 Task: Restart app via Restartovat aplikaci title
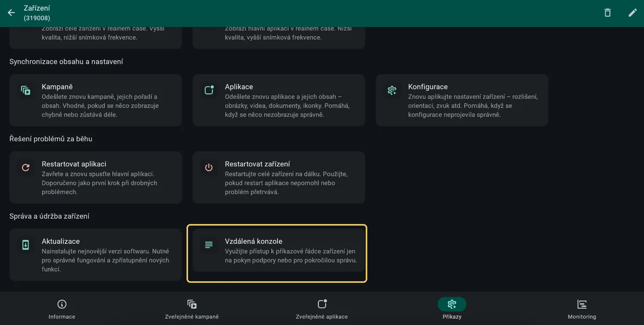[x=74, y=164]
